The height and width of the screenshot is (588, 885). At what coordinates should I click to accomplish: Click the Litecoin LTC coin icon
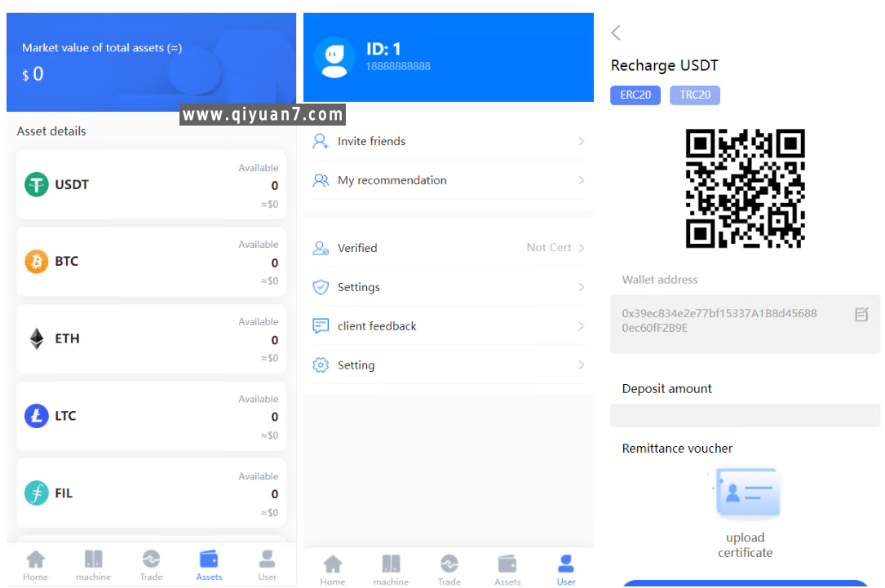pos(37,416)
